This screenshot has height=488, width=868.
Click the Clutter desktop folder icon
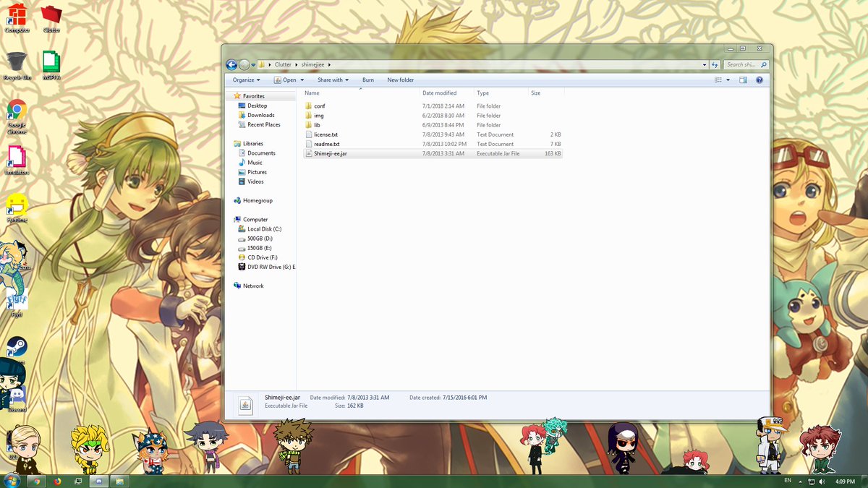[x=51, y=19]
